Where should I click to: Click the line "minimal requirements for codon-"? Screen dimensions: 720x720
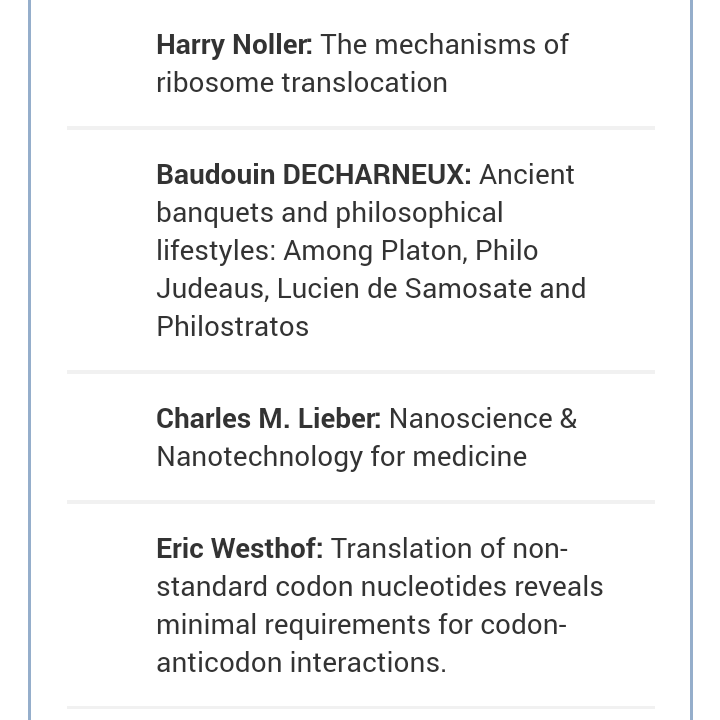click(361, 625)
